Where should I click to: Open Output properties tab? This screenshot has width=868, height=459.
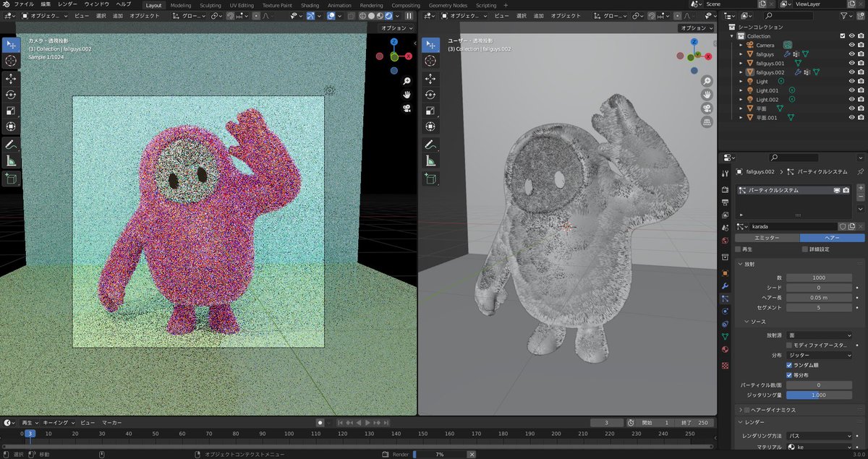coord(725,202)
